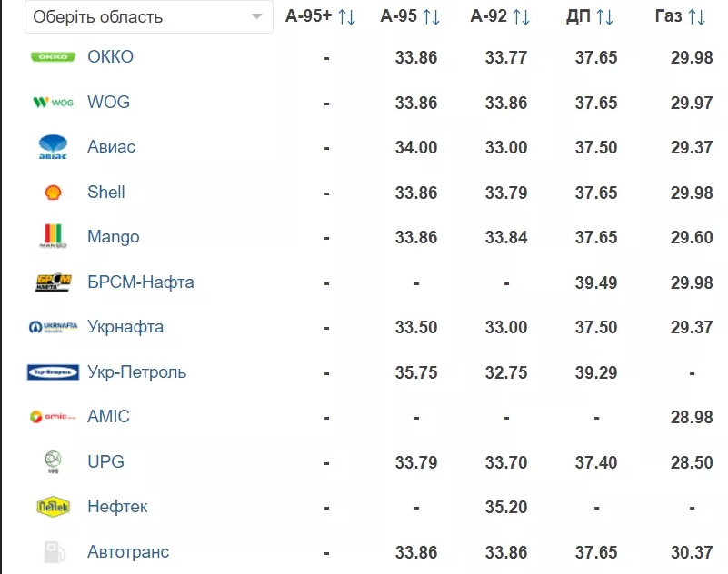Image resolution: width=728 pixels, height=574 pixels.
Task: Sort prices by the A-95 column
Action: click(x=432, y=17)
